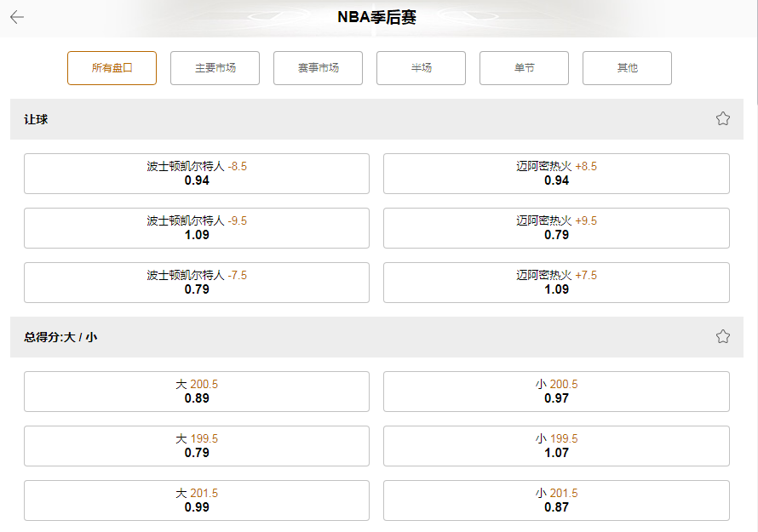The image size is (758, 532).
Task: Choose 小 199.5 at odds 1.07
Action: coord(557,445)
